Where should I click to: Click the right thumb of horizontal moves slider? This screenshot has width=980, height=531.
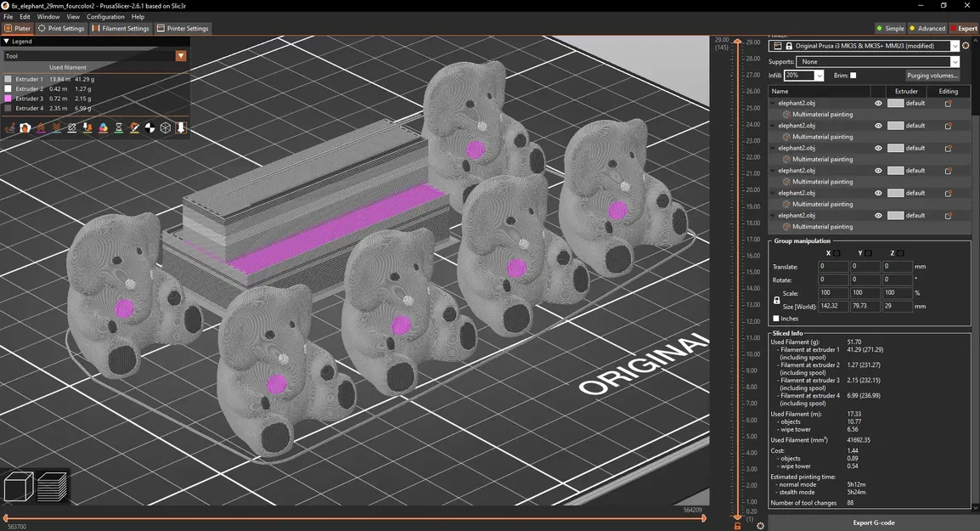(x=704, y=518)
